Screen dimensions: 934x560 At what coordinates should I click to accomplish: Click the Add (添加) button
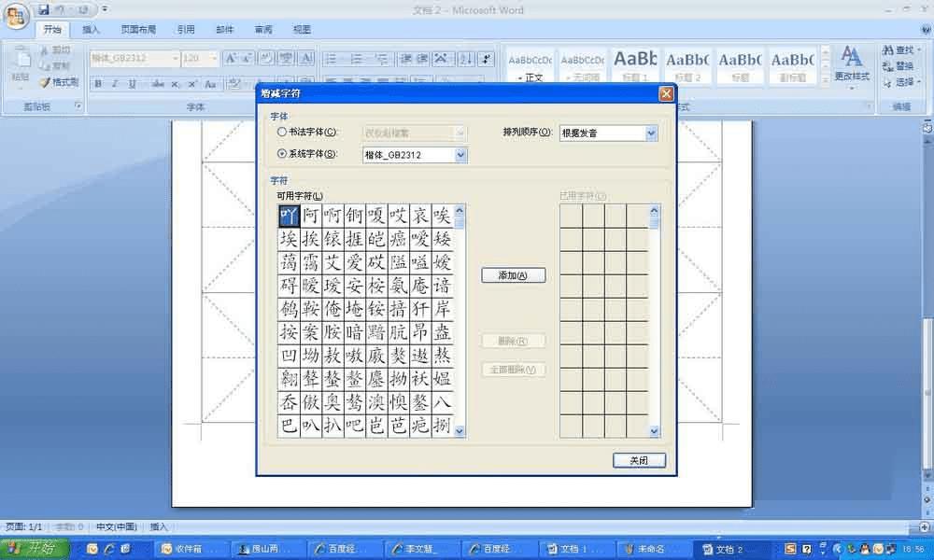(x=513, y=275)
